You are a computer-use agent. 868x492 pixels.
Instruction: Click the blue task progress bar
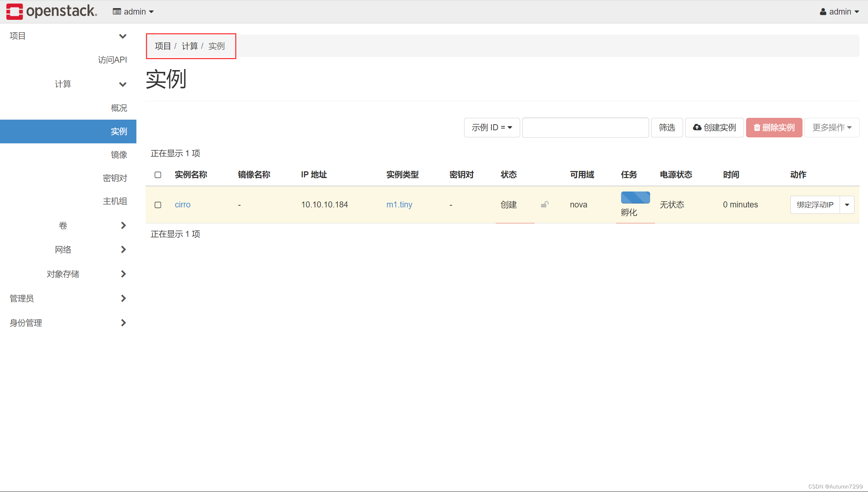pos(635,198)
